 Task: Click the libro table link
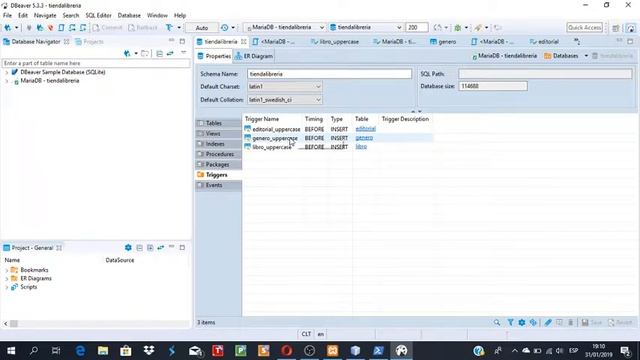coord(361,147)
